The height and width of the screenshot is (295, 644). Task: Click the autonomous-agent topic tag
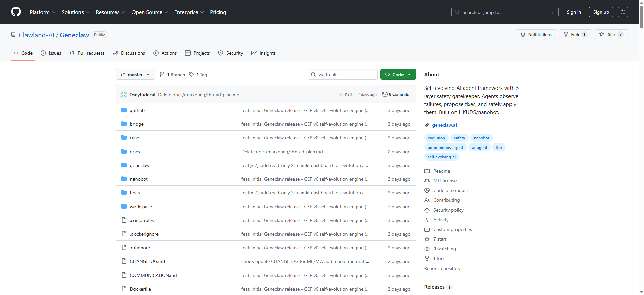point(445,147)
